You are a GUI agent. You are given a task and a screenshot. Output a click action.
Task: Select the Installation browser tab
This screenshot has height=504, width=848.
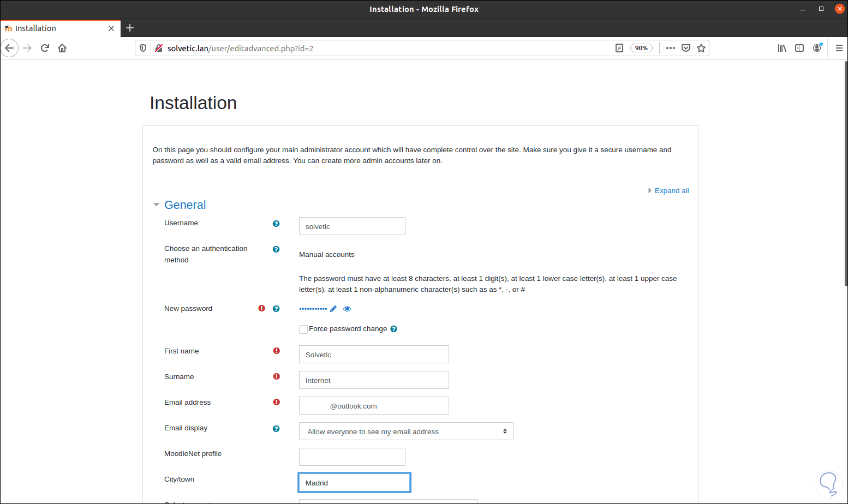pyautogui.click(x=55, y=28)
